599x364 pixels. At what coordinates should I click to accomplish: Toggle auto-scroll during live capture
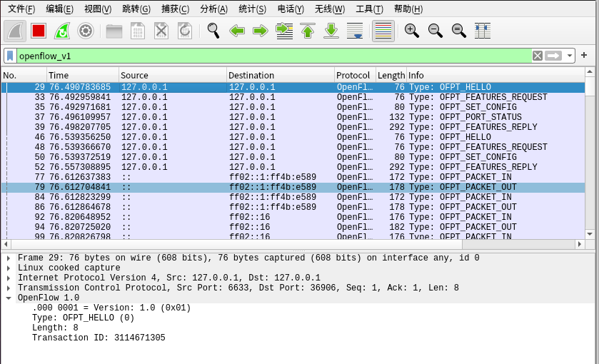point(355,31)
